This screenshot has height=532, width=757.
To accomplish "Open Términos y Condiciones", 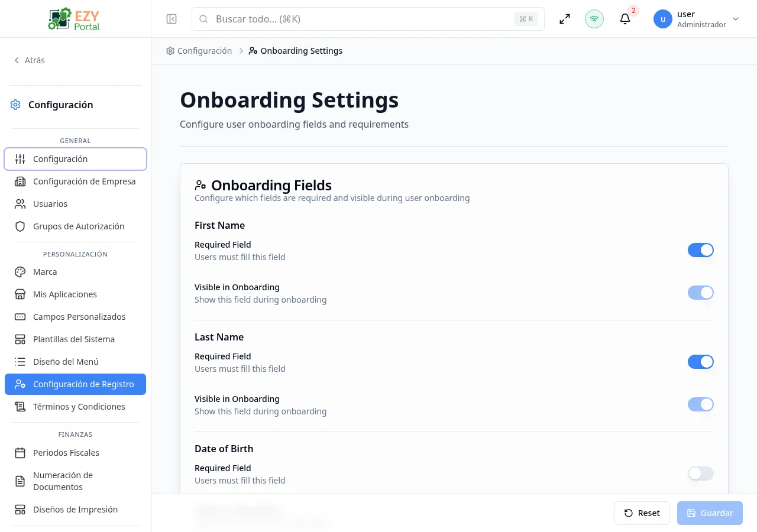I will [75, 407].
